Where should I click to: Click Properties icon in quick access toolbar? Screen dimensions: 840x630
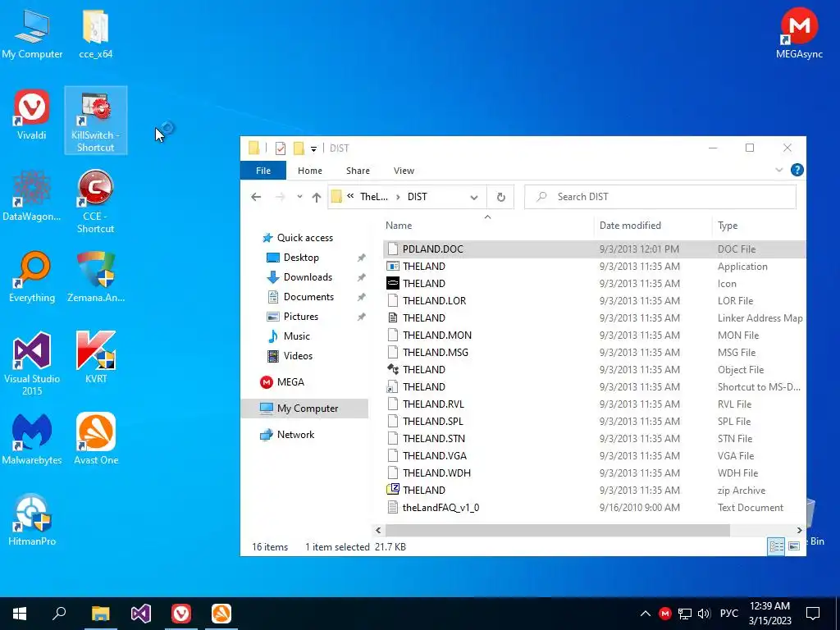tap(281, 148)
